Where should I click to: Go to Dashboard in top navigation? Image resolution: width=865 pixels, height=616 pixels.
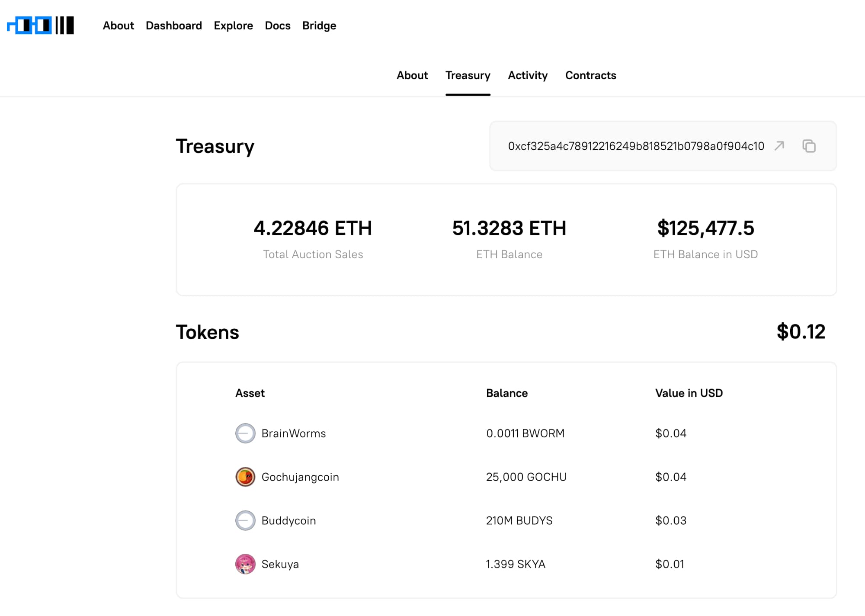173,26
